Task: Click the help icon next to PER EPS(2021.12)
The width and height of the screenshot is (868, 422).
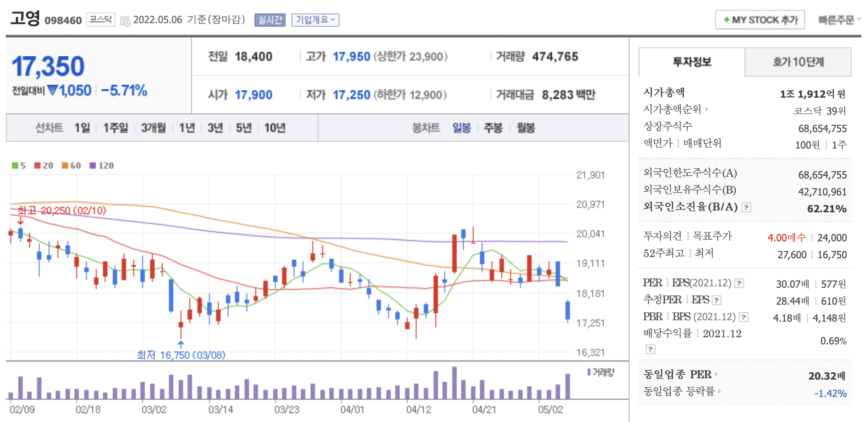Action: [x=739, y=283]
